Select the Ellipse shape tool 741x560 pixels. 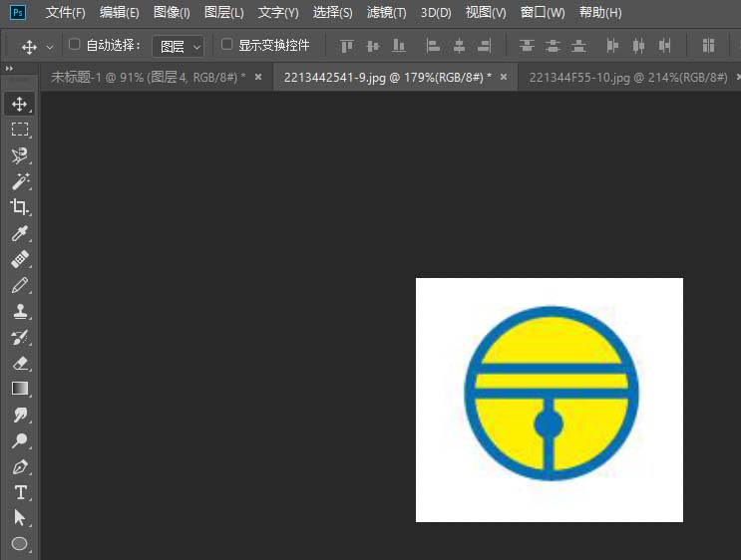(19, 544)
